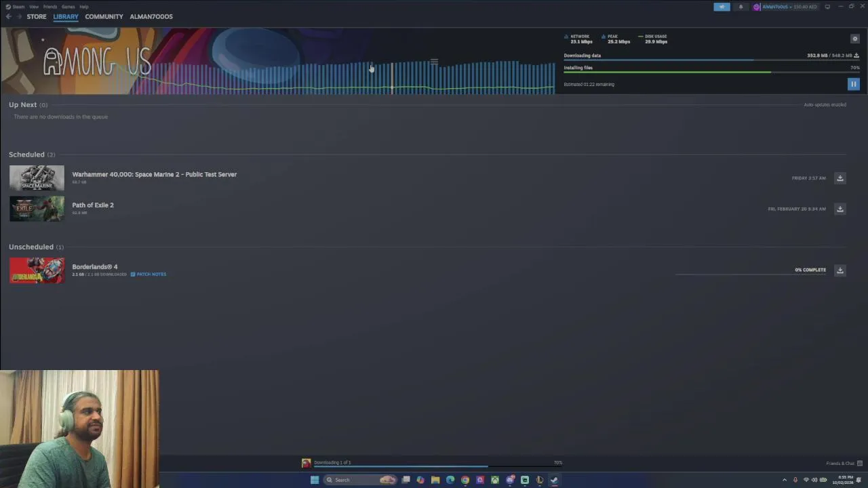
Task: Open the Games menu
Action: [x=68, y=7]
